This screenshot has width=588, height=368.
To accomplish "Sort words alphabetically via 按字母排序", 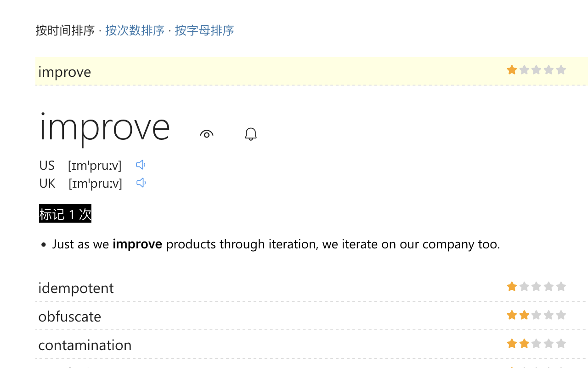I will pos(204,30).
